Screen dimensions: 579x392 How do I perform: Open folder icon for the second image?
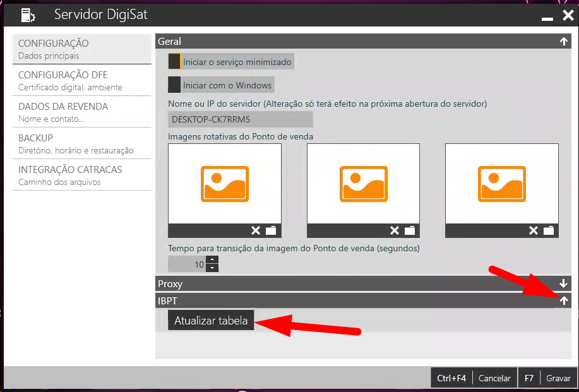pyautogui.click(x=410, y=230)
